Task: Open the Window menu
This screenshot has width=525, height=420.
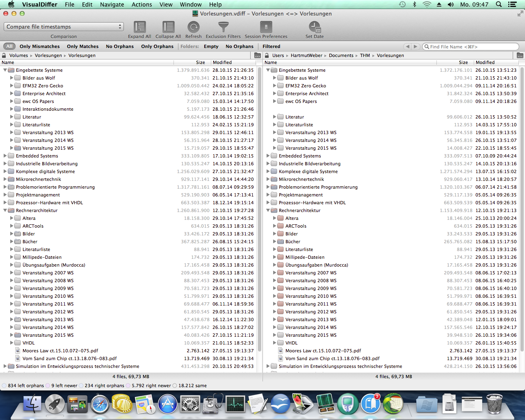Action: (191, 5)
